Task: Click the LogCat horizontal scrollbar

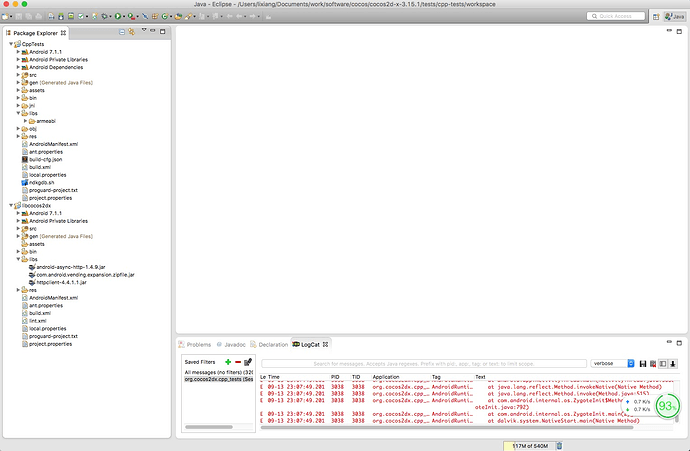Action: pos(447,427)
